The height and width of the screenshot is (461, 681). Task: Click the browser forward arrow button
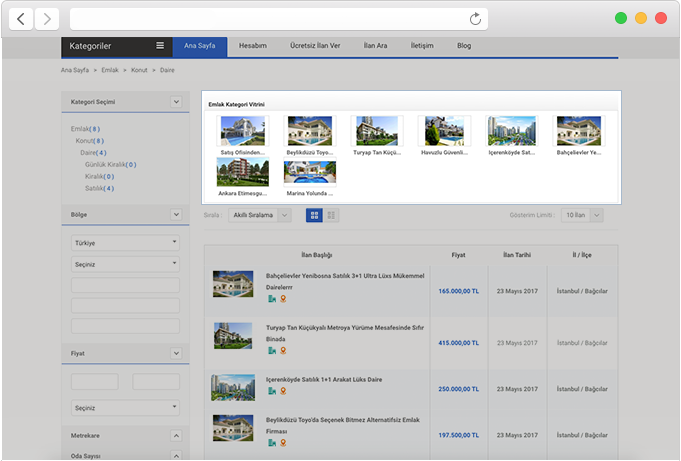tap(47, 18)
